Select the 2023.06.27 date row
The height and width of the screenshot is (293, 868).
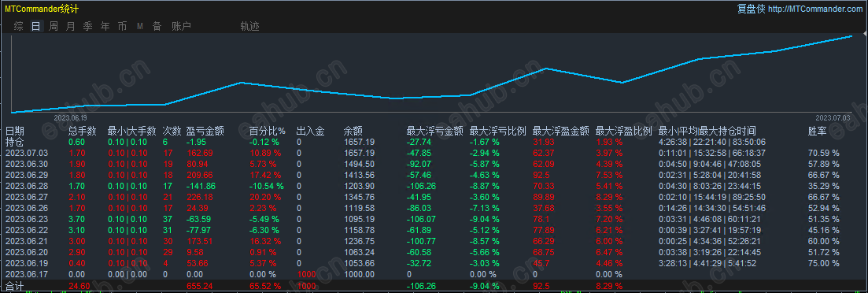click(x=27, y=197)
